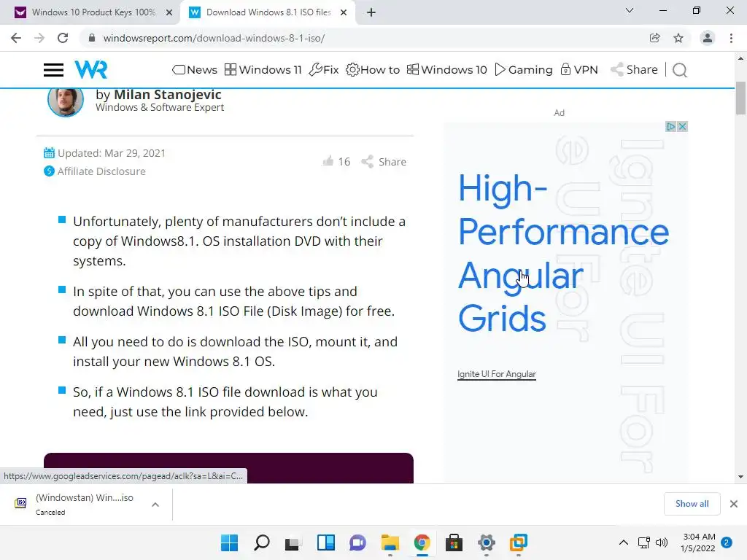
Task: Close the Windows 10 Product Keys tab
Action: [169, 12]
